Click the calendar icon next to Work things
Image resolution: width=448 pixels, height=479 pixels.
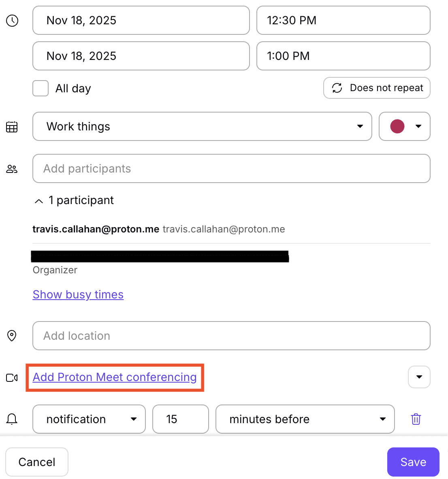coord(12,127)
